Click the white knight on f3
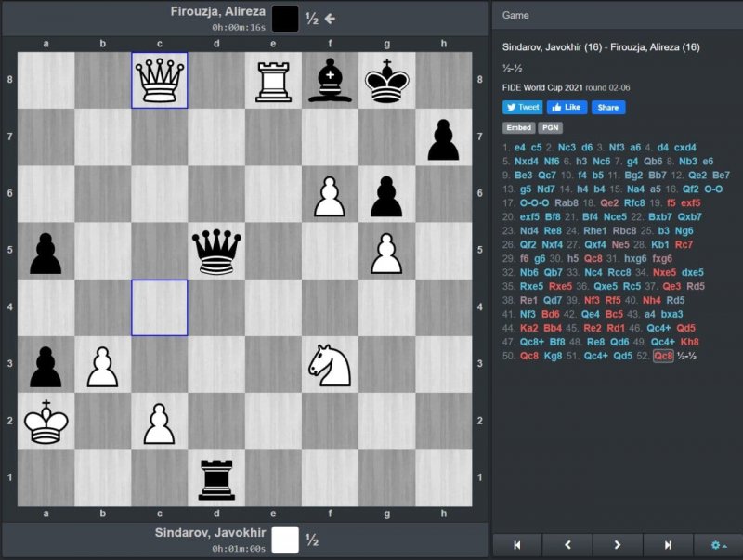Screen dimensions: 743x560 click(330, 364)
